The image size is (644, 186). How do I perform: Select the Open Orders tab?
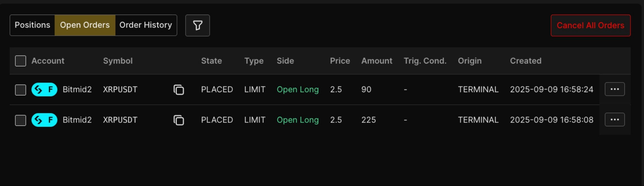point(85,25)
